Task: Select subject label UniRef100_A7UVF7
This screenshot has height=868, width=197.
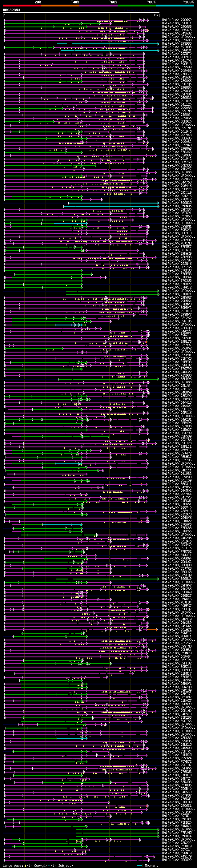Action: coord(177,200)
